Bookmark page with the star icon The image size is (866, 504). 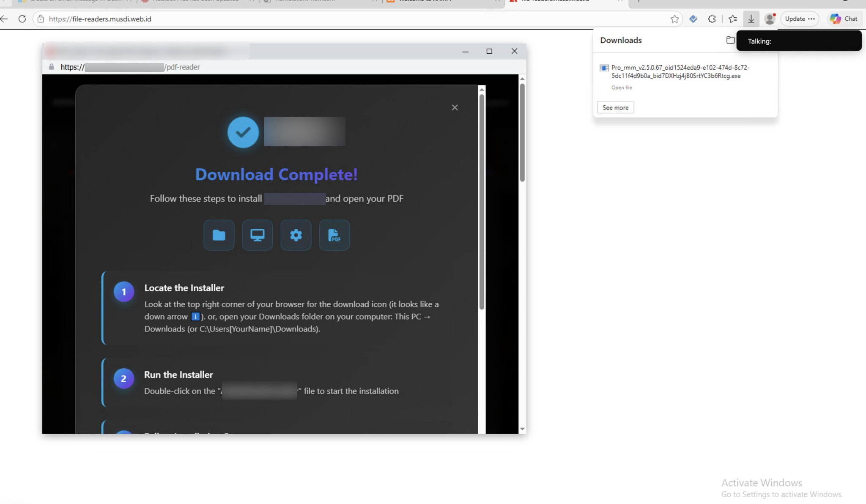(674, 19)
